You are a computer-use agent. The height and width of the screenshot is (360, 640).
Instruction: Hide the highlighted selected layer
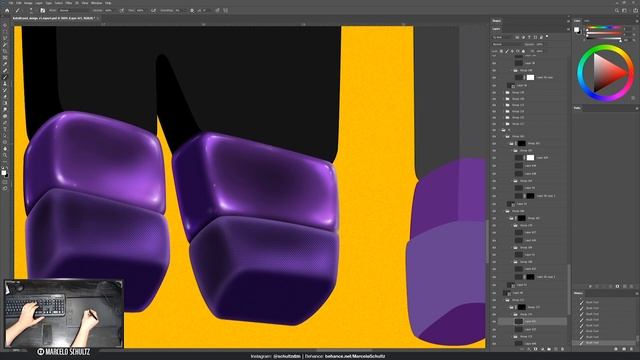(494, 322)
